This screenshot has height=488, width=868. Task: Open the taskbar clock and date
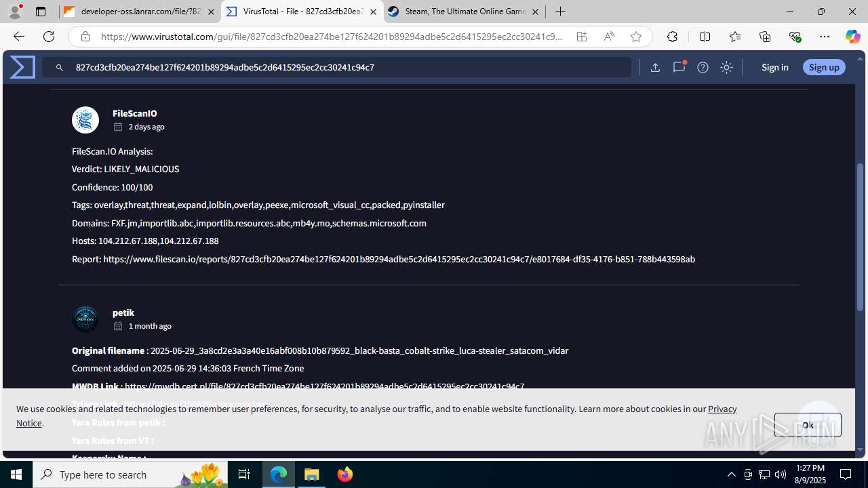[810, 474]
